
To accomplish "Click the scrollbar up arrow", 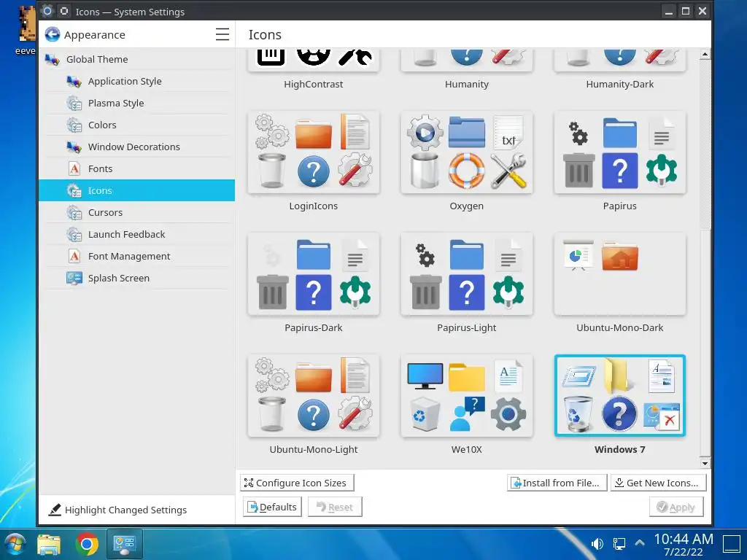I will click(x=705, y=54).
